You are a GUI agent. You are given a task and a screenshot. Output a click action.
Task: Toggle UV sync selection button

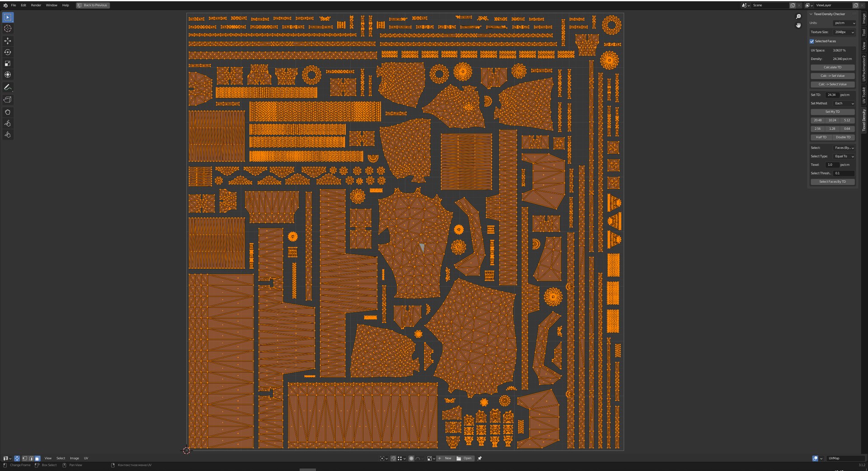(x=17, y=458)
